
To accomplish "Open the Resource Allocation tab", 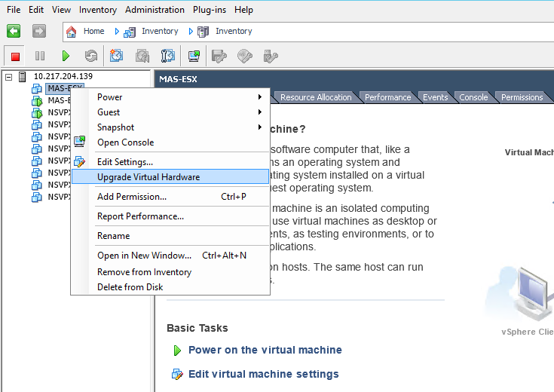I will 316,97.
